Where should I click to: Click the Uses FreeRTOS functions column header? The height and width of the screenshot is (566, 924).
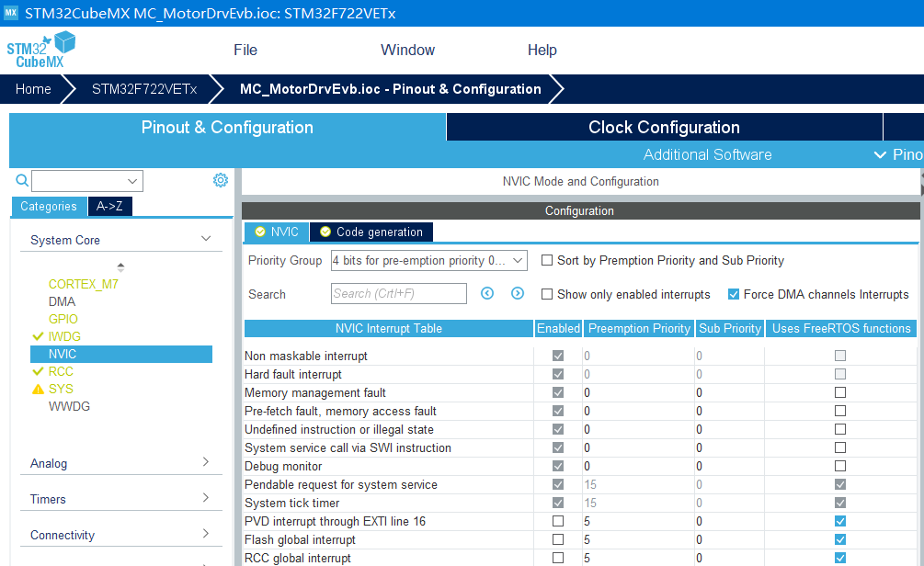click(x=841, y=329)
